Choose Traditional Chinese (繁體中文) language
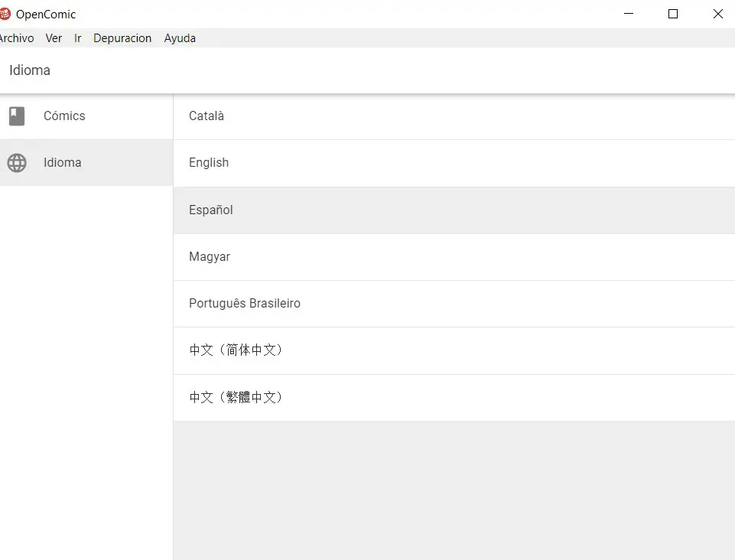Screen dimensions: 735x560 pos(236,398)
